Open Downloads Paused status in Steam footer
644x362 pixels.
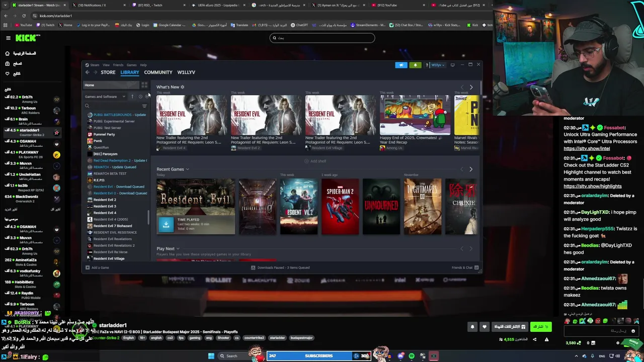pyautogui.click(x=281, y=267)
